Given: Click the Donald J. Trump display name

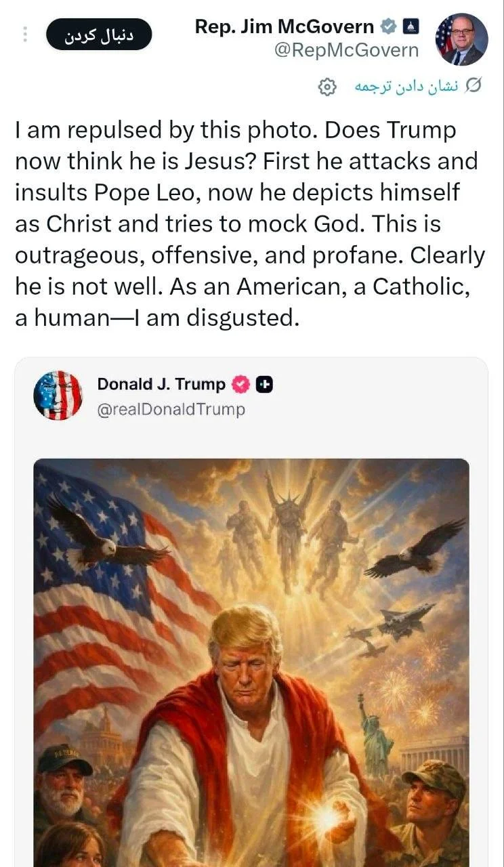Looking at the screenshot, I should pos(161,384).
